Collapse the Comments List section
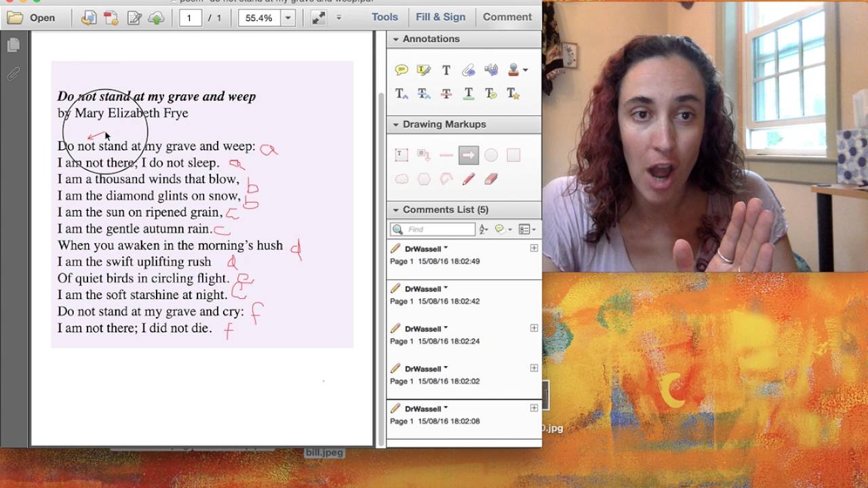This screenshot has width=868, height=488. pyautogui.click(x=395, y=209)
